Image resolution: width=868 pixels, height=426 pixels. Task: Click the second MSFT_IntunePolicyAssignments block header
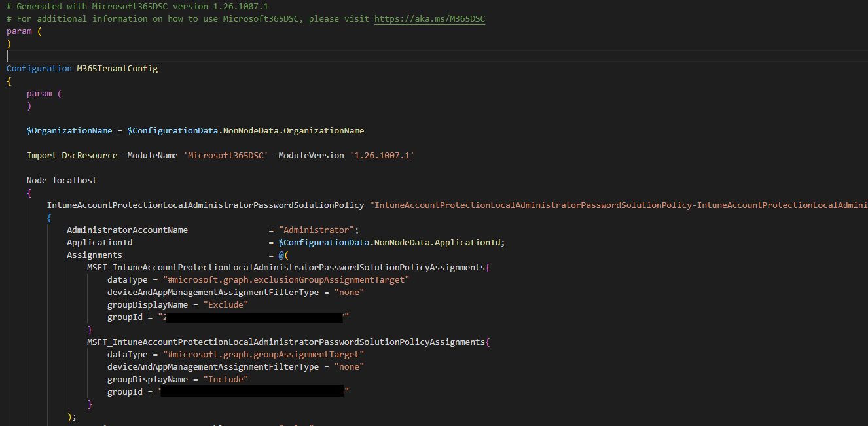289,342
